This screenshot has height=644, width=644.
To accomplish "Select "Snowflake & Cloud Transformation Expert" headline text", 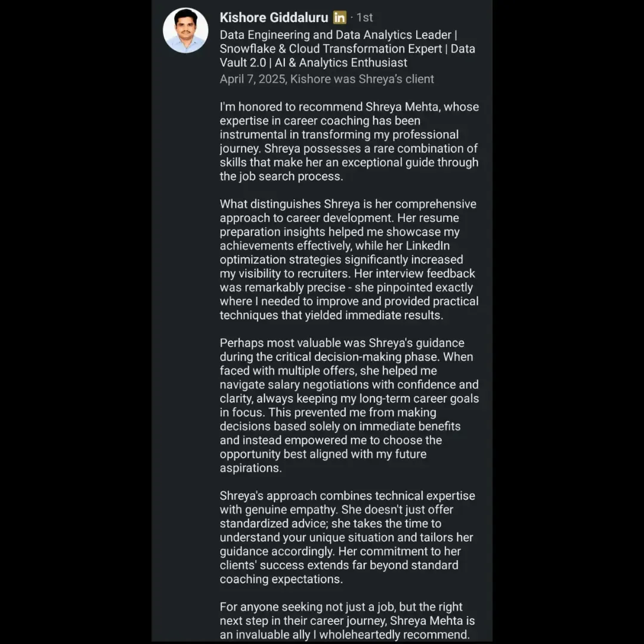I will coord(332,49).
